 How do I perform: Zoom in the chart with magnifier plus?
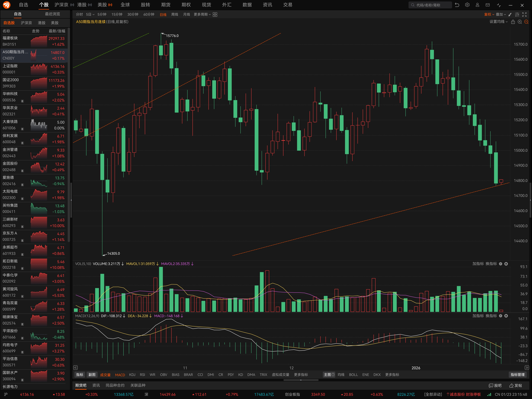point(520,22)
